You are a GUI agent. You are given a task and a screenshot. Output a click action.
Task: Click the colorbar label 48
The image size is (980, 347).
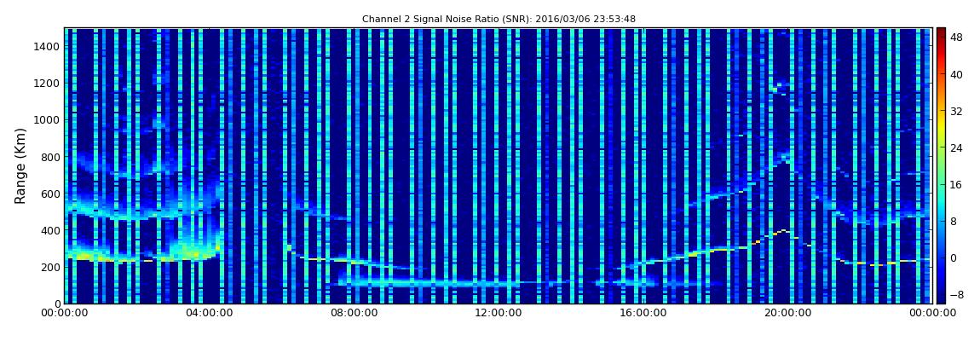click(956, 38)
